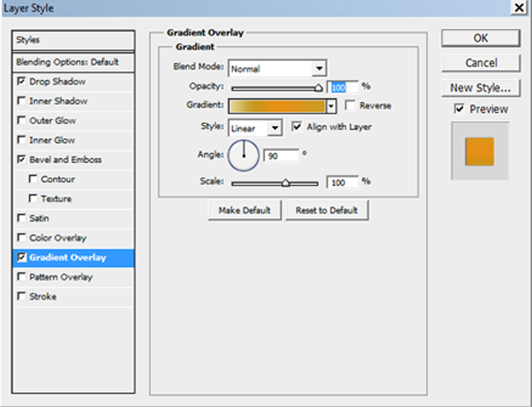532x407 pixels.
Task: Check the Reverse gradient checkbox
Action: tap(350, 105)
